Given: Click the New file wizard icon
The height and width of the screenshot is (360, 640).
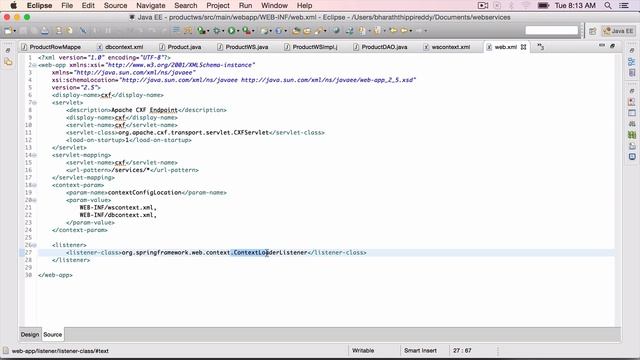Looking at the screenshot, I should pos(8,31).
